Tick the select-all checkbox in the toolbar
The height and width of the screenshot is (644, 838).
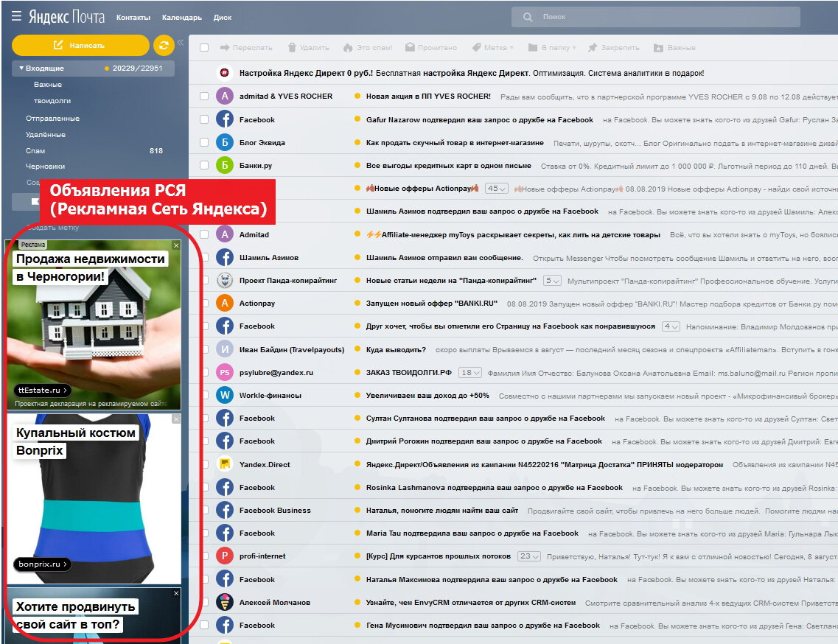click(x=204, y=48)
